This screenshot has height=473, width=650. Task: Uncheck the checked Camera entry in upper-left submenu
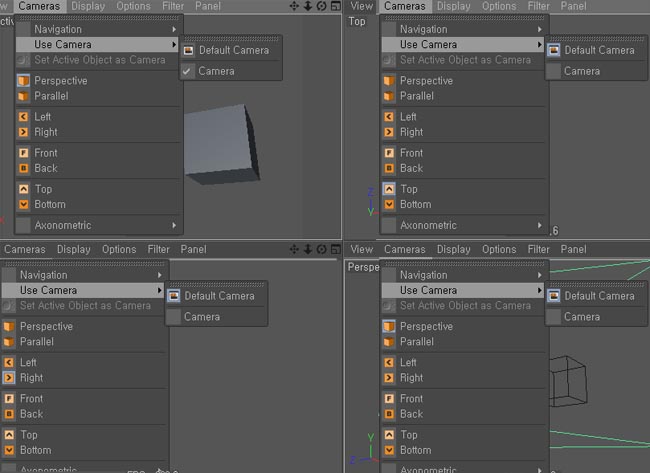[x=231, y=71]
